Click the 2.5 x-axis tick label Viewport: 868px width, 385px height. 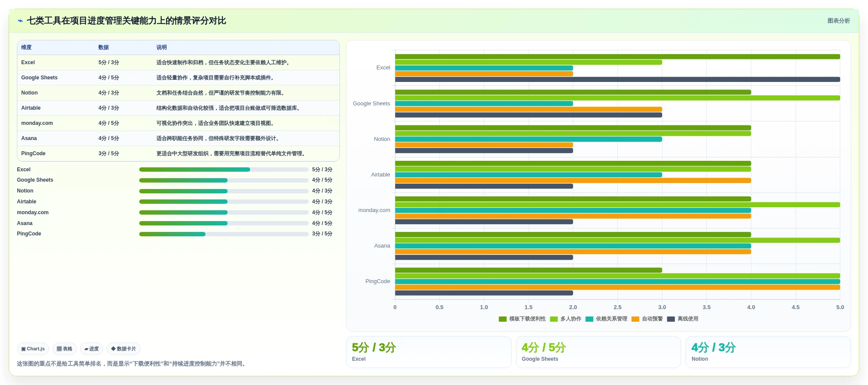tap(617, 307)
